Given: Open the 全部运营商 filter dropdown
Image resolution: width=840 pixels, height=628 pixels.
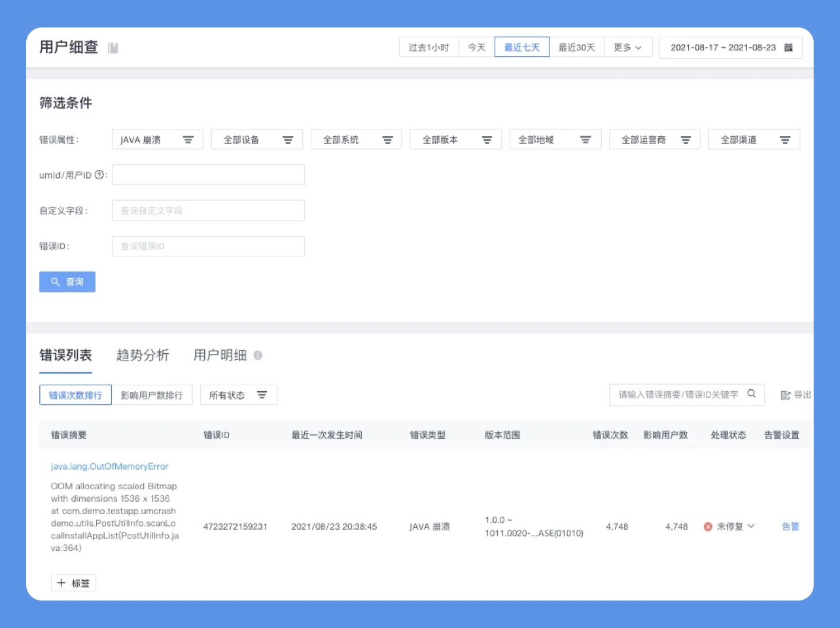Looking at the screenshot, I should tap(655, 139).
